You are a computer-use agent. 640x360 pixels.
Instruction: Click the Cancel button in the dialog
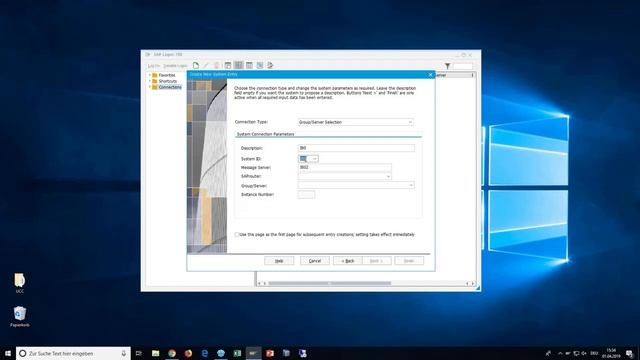(315, 260)
